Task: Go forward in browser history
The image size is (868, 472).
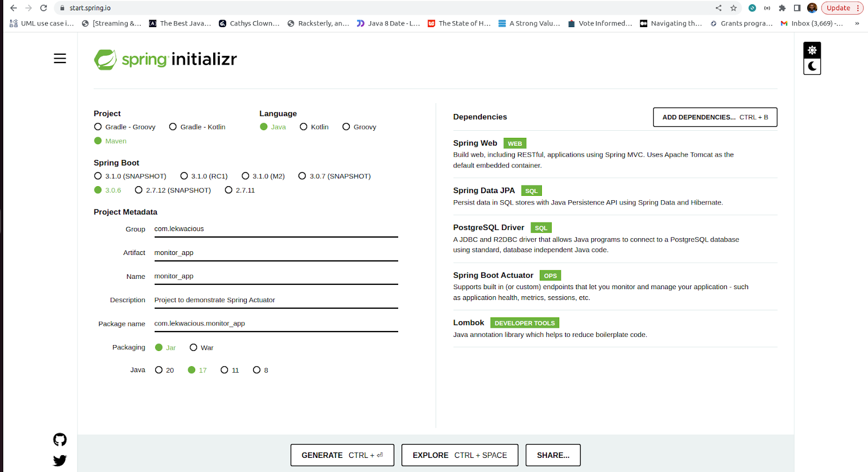Action: (29, 8)
